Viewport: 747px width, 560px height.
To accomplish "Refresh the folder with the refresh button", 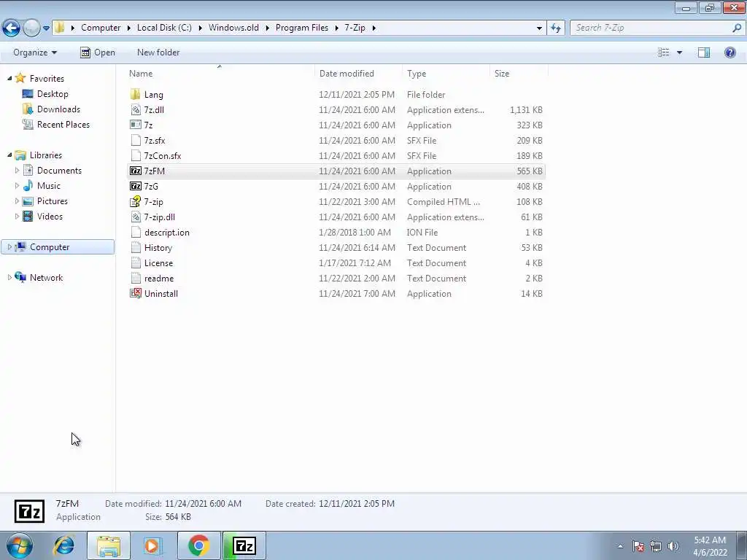I will pos(556,28).
